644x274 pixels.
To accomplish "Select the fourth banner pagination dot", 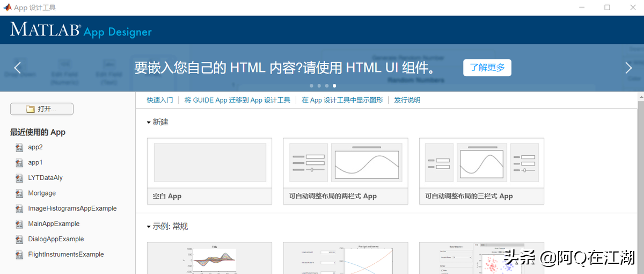I will coord(334,85).
